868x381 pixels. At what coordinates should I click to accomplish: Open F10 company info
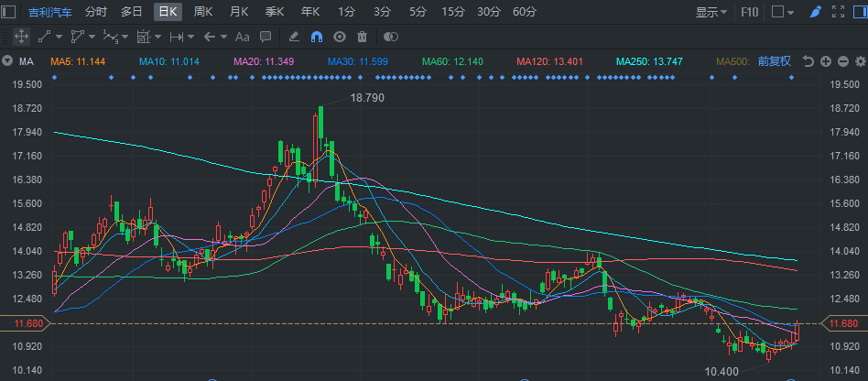[750, 12]
